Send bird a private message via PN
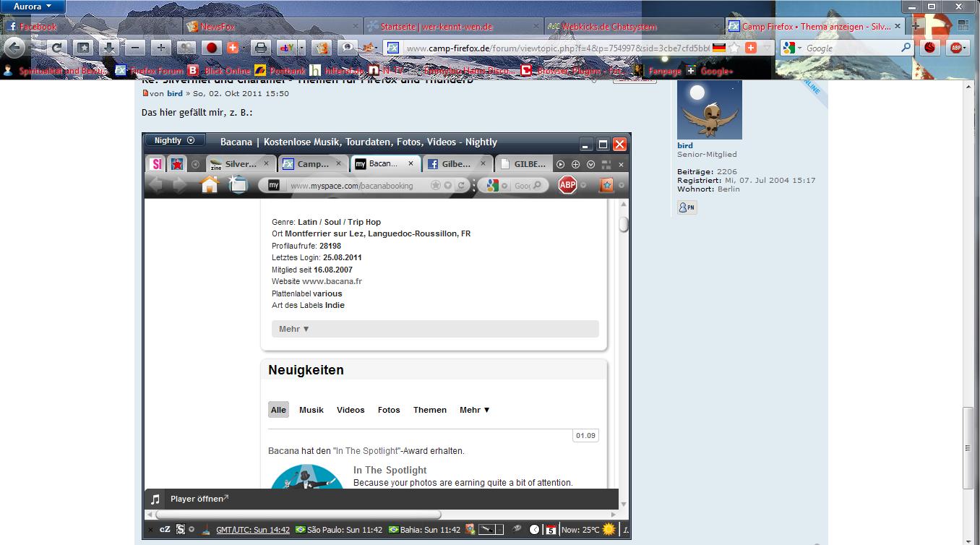This screenshot has width=980, height=545. pos(687,207)
